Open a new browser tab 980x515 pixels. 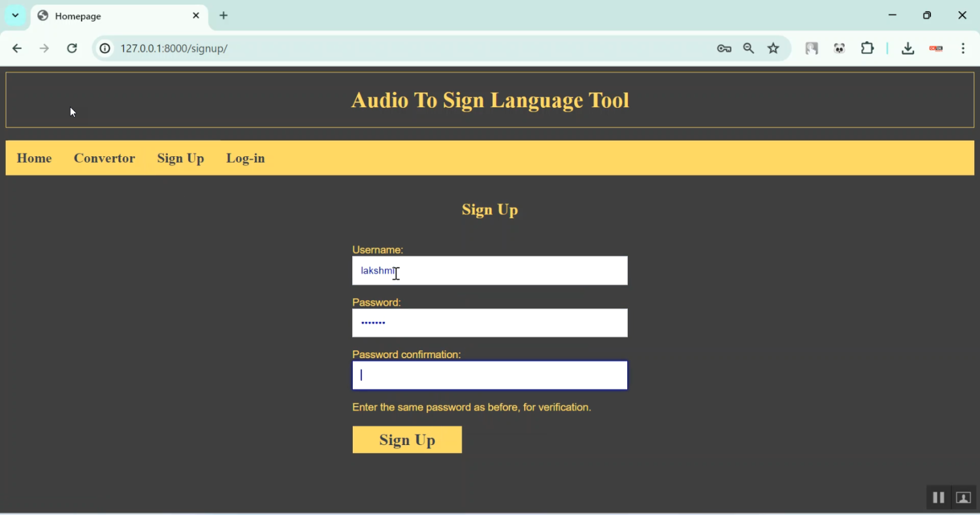coord(223,16)
